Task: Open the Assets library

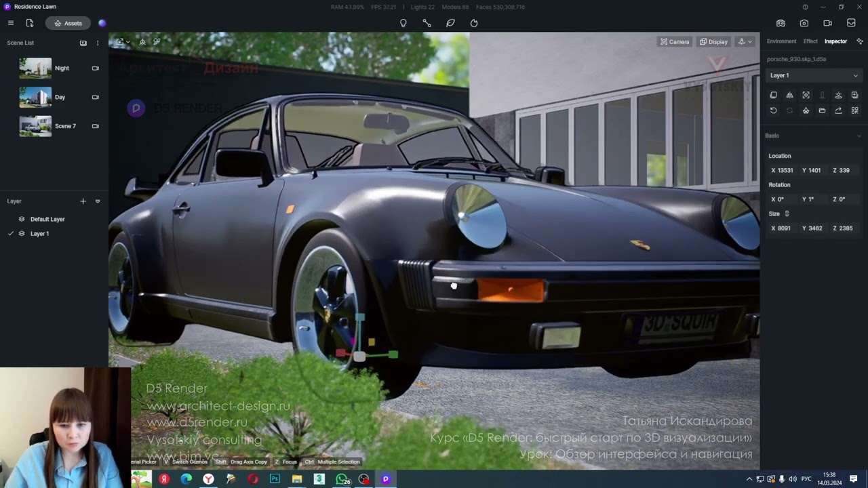Action: coord(68,23)
